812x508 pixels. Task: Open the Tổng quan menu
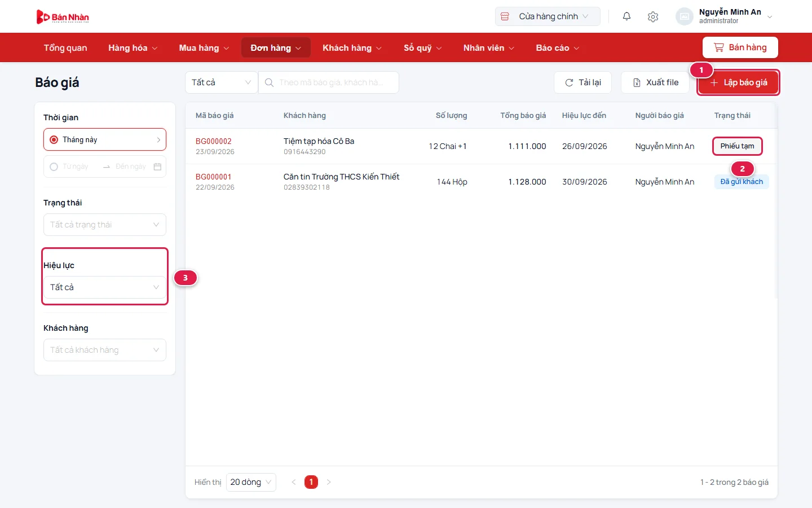[x=65, y=48]
